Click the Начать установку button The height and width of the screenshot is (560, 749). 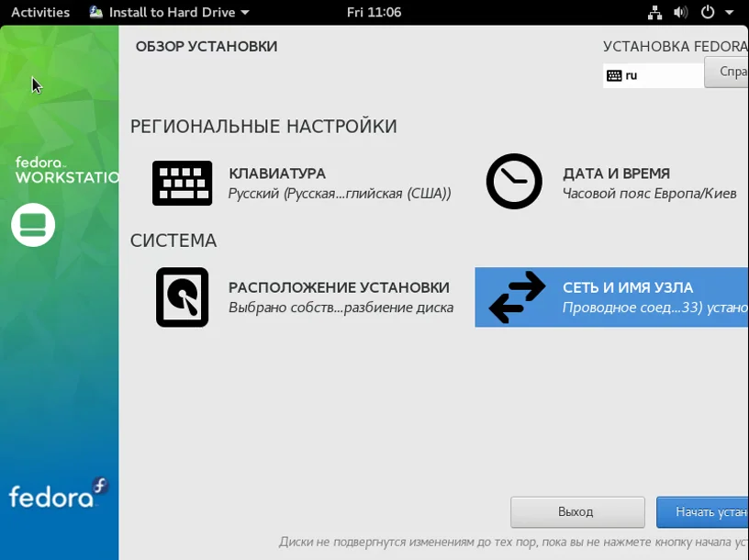(703, 512)
